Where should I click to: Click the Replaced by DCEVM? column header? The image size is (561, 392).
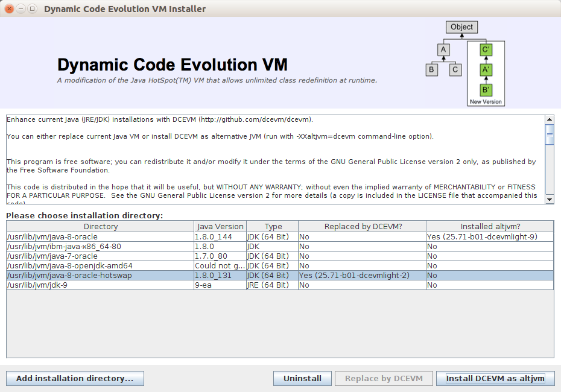coord(363,227)
